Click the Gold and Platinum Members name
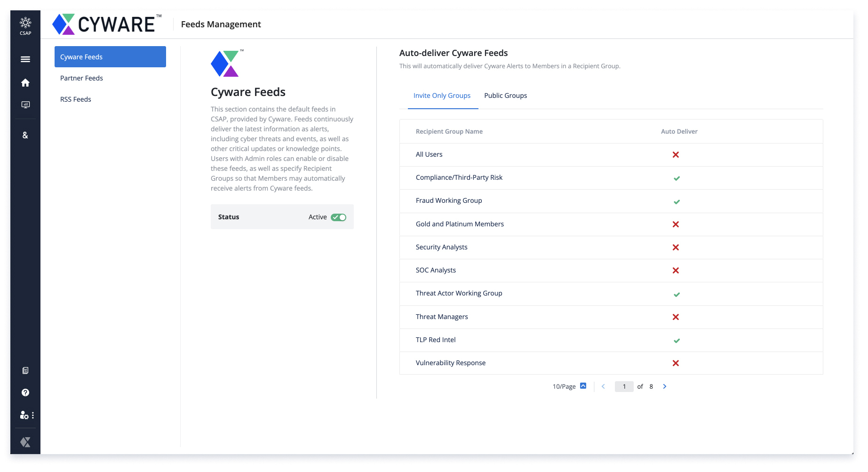 point(460,224)
